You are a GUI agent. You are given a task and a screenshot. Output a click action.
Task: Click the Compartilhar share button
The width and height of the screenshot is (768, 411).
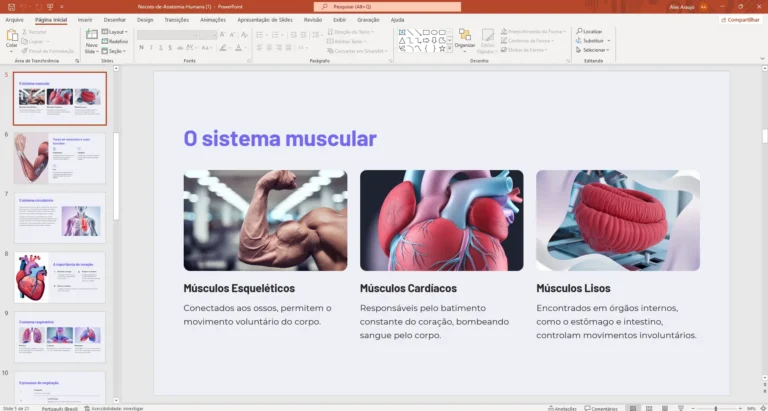pyautogui.click(x=740, y=20)
